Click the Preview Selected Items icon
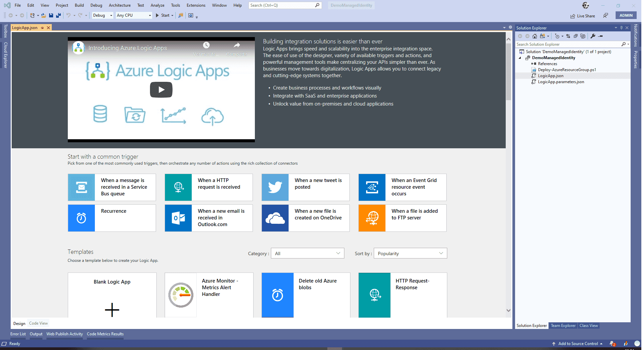This screenshot has width=644, height=350. click(x=600, y=36)
